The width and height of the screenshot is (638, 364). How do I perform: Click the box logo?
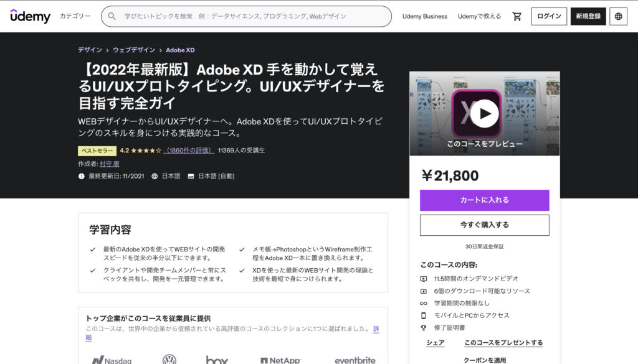pos(217,360)
